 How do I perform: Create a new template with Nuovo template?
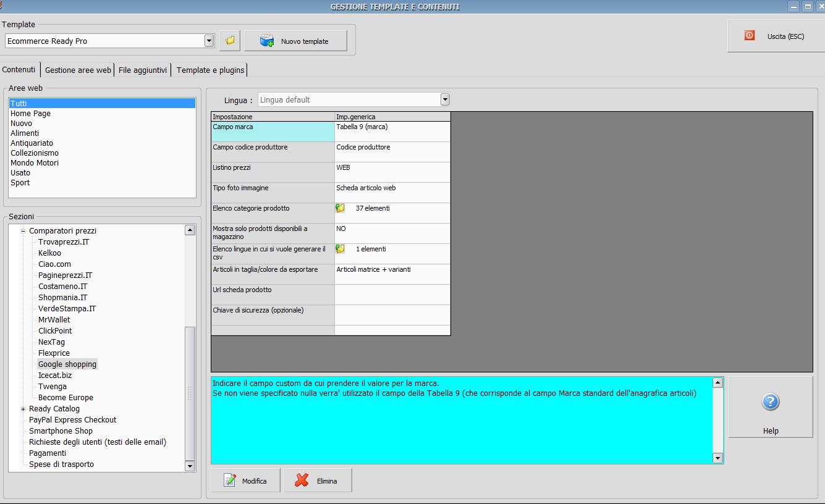(295, 41)
